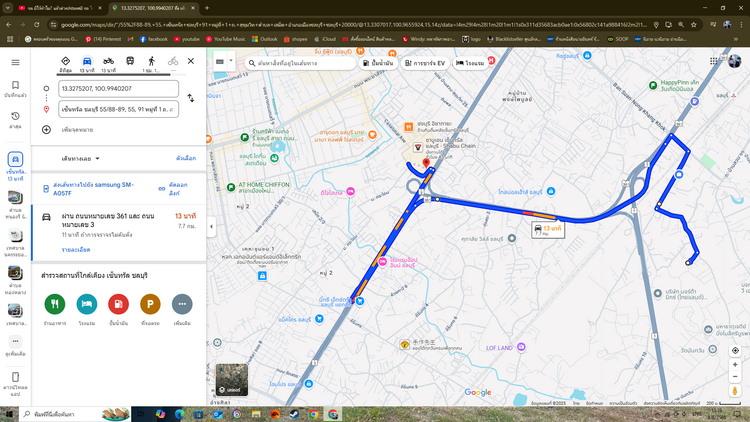Send directions to samsung SM-A057F phone
This screenshot has height=422, width=750.
click(93, 189)
